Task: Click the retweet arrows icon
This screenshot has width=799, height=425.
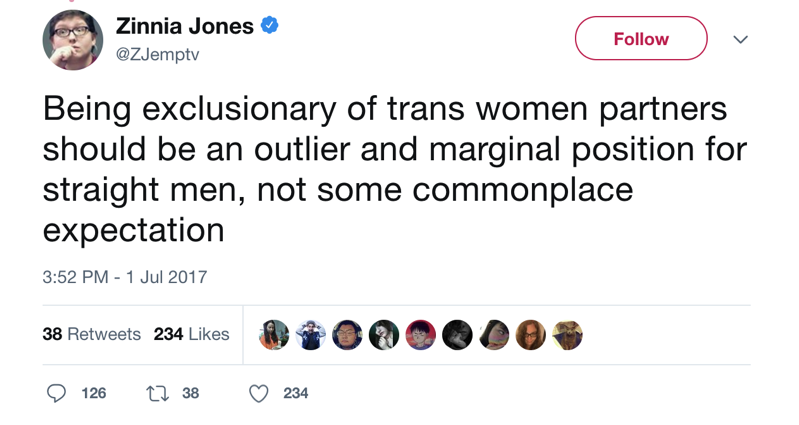Action: tap(157, 393)
